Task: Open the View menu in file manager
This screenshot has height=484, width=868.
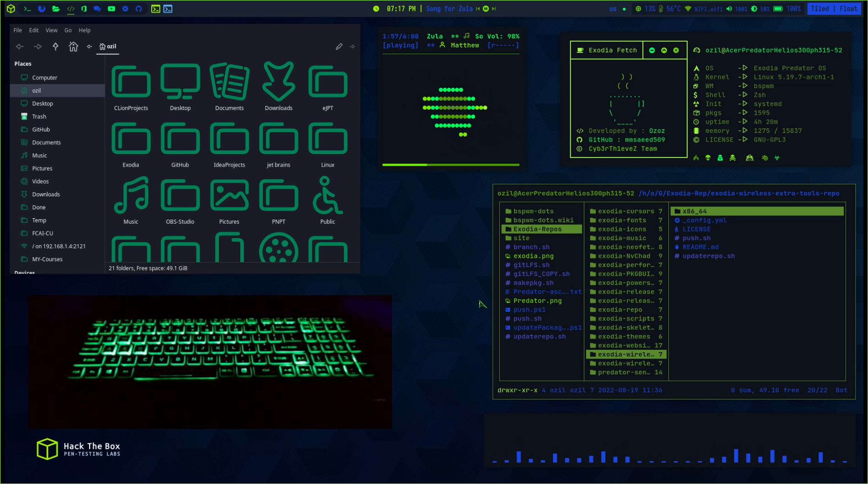Action: (51, 30)
